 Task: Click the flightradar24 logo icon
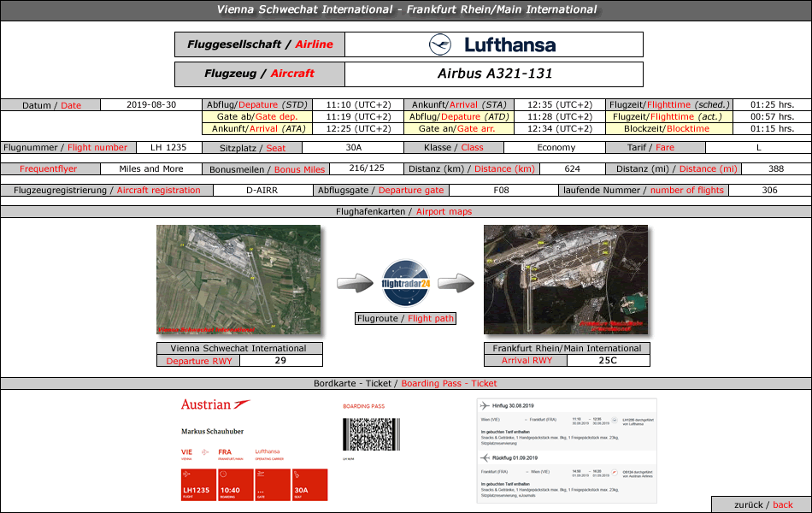(x=406, y=284)
